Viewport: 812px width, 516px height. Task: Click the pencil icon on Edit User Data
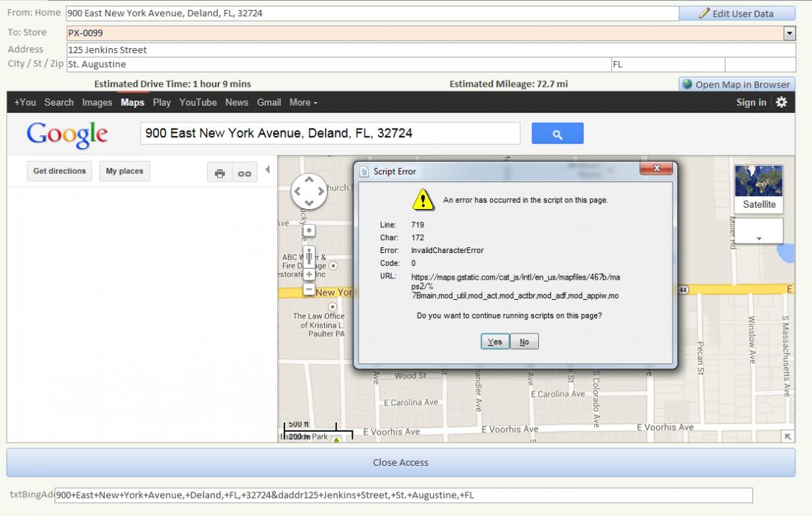point(703,13)
